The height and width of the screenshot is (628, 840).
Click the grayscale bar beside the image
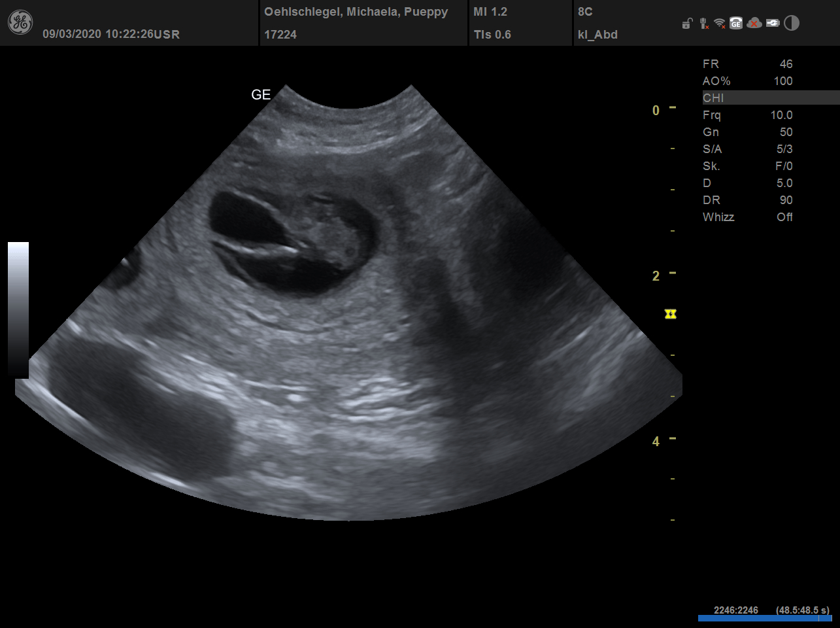tap(18, 309)
